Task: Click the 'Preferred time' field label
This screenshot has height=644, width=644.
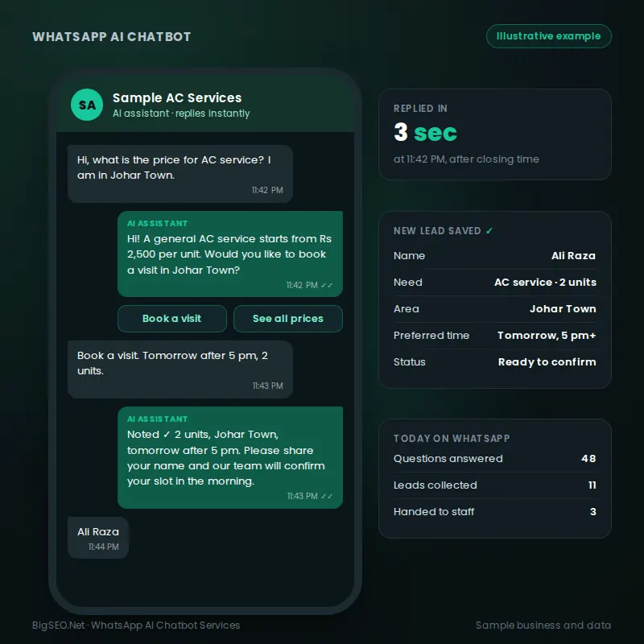Action: [x=431, y=336]
